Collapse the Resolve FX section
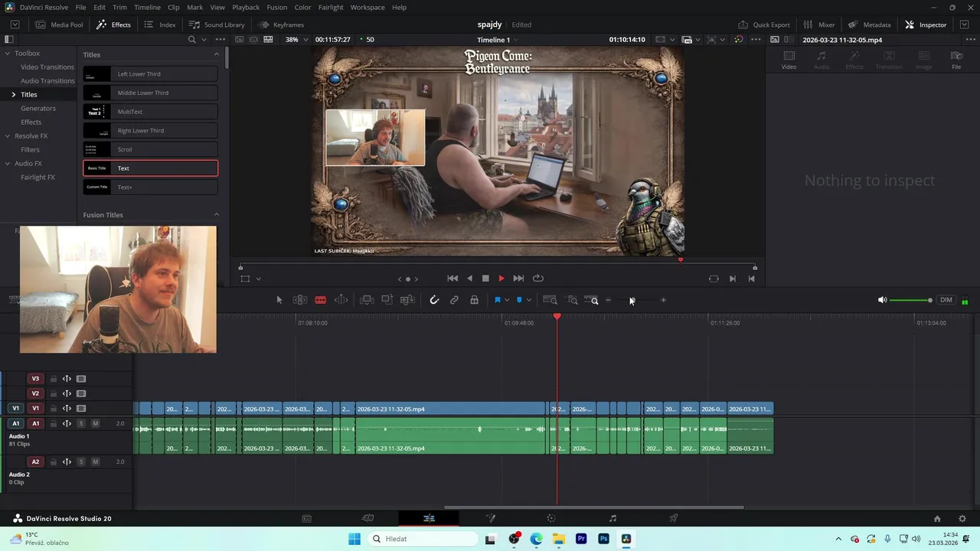This screenshot has width=980, height=551. coord(7,135)
